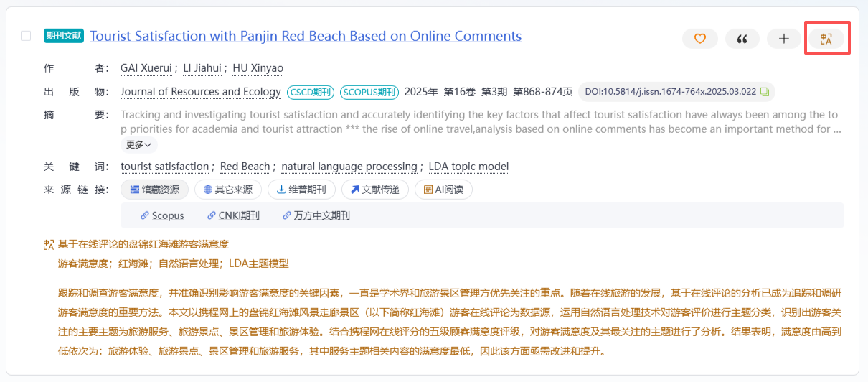Click the heart favorite icon
The height and width of the screenshot is (382, 868).
coord(700,39)
